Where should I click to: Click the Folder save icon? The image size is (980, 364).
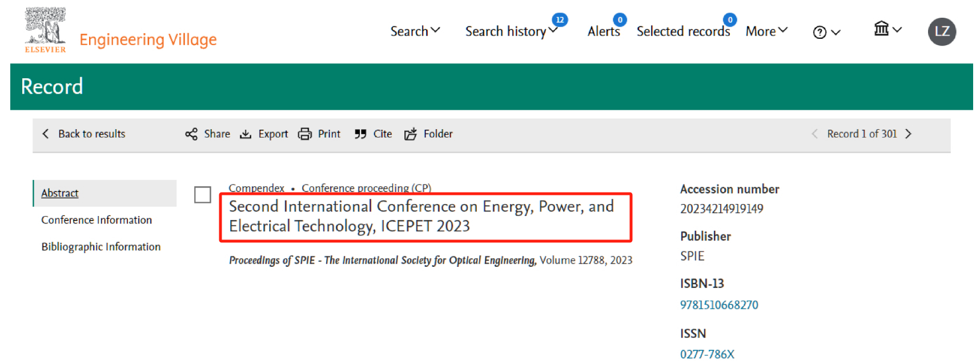411,134
